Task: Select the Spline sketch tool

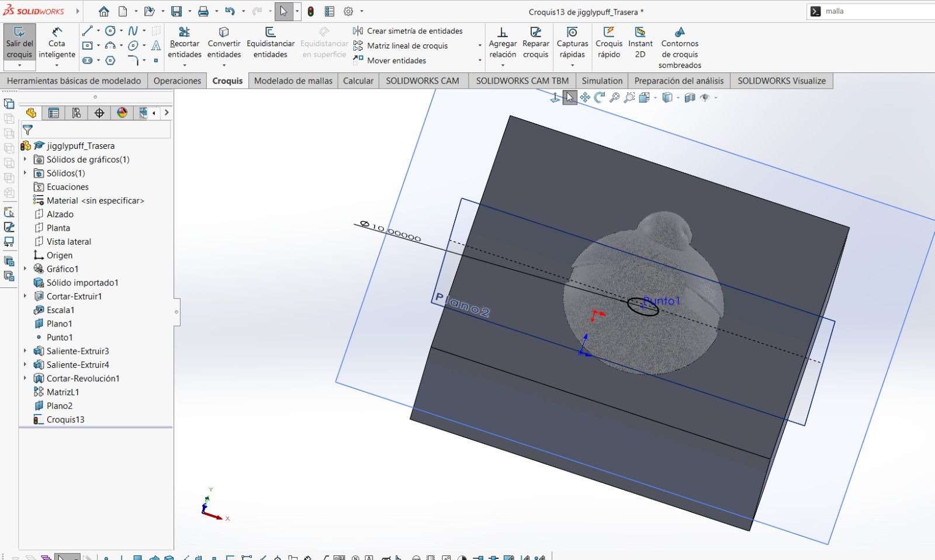Action: [x=133, y=31]
